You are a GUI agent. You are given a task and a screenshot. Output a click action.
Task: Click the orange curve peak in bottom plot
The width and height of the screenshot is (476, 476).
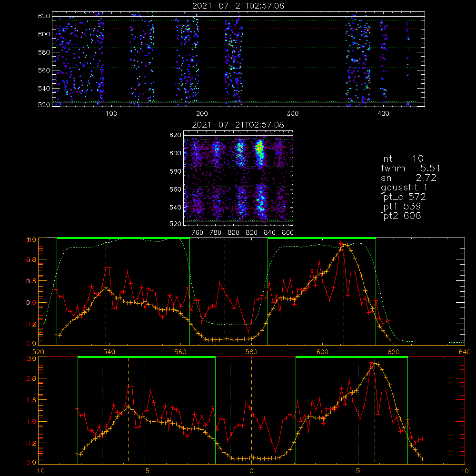pos(376,363)
